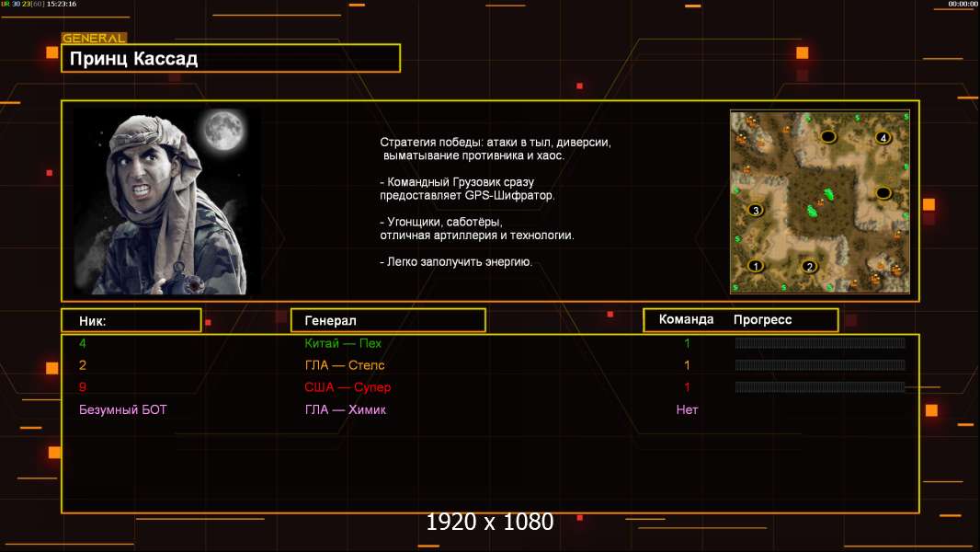Click the Принц Кассад name box
The height and width of the screenshot is (552, 980).
coord(231,59)
